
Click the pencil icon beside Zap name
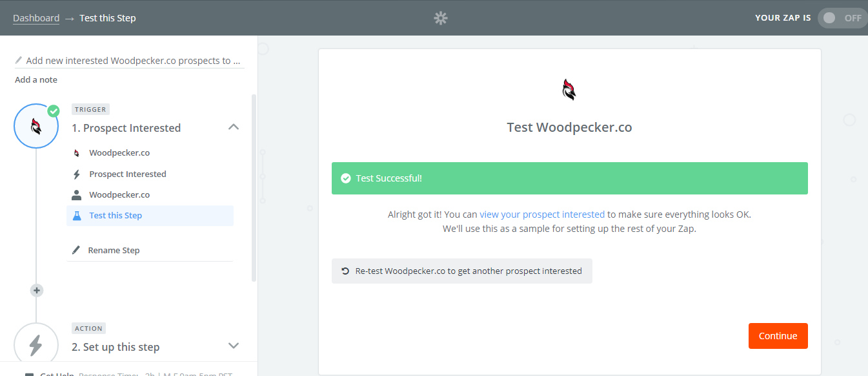(19, 60)
